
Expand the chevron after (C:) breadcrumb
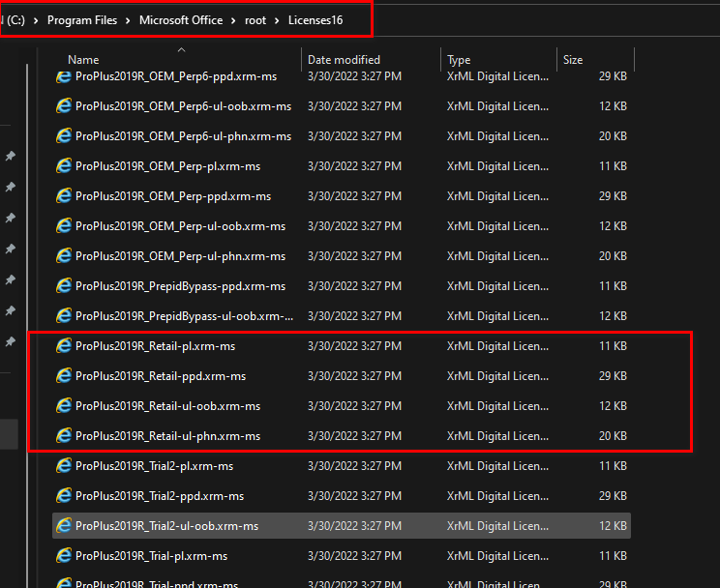pos(36,20)
